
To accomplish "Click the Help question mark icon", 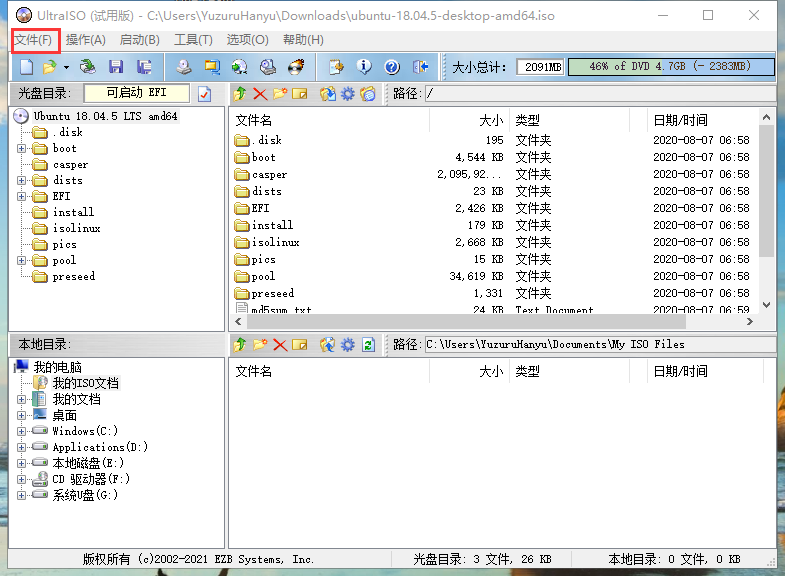I will click(392, 67).
